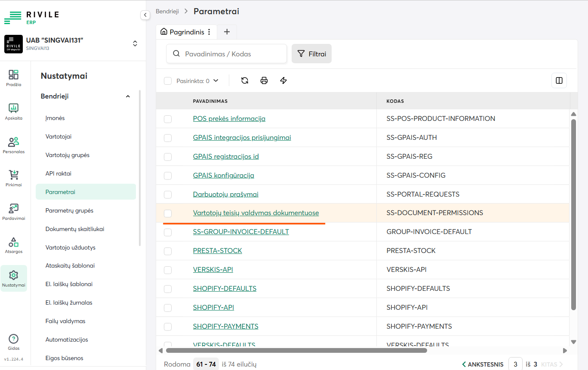Click the print icon in toolbar
This screenshot has height=370, width=588.
264,80
